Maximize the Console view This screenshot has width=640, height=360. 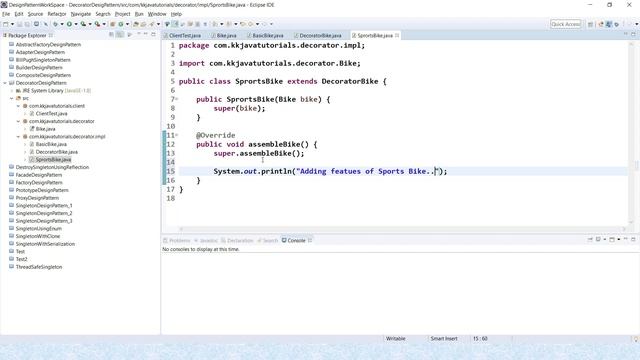coord(633,239)
